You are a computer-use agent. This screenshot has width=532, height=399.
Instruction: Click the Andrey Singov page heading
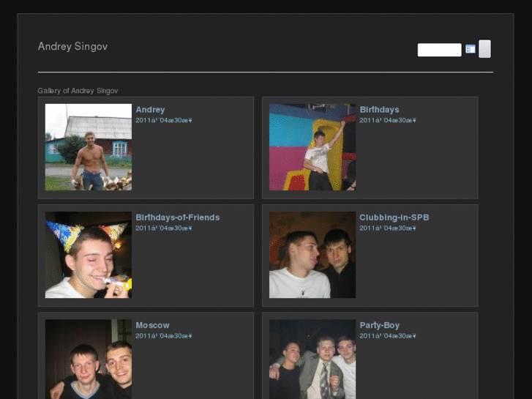(x=72, y=47)
